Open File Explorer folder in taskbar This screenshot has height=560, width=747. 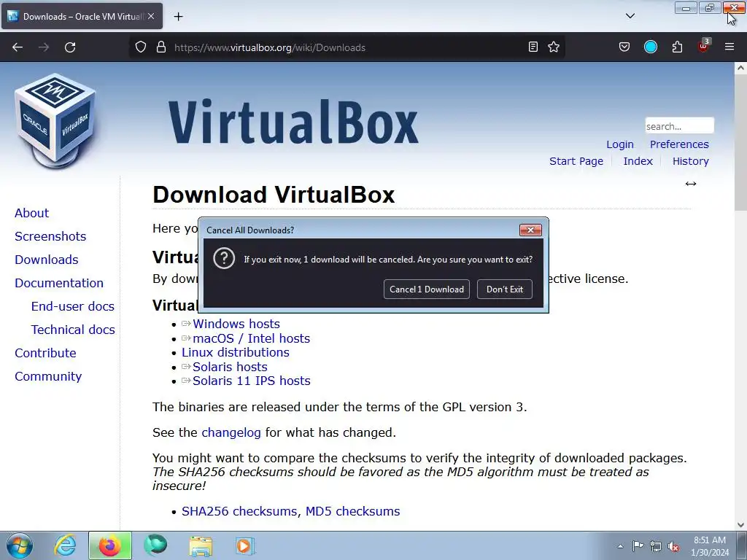point(201,545)
